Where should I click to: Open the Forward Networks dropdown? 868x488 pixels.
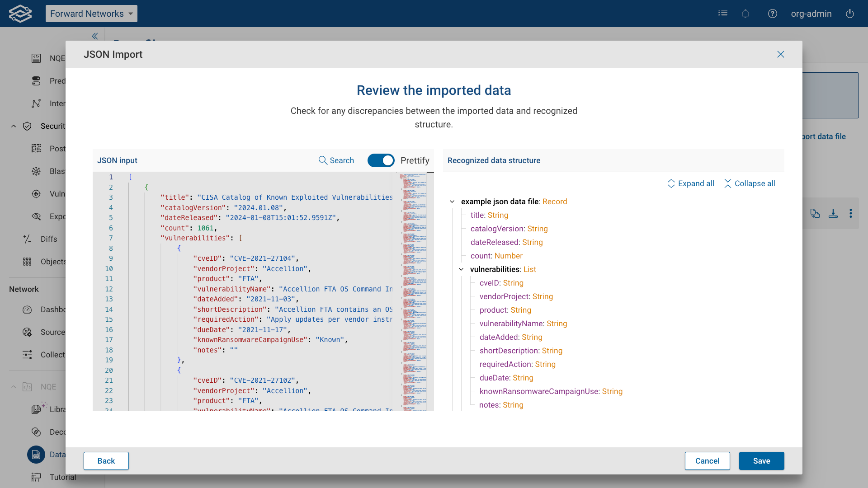91,14
